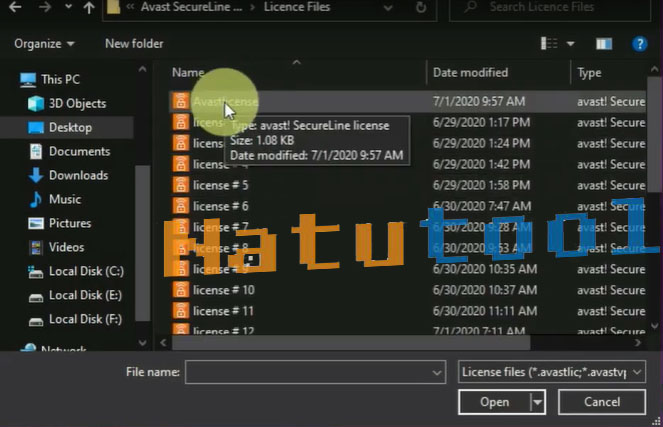Click date 7/1/2020 9:57 AM cell
This screenshot has height=427, width=663.
(479, 101)
